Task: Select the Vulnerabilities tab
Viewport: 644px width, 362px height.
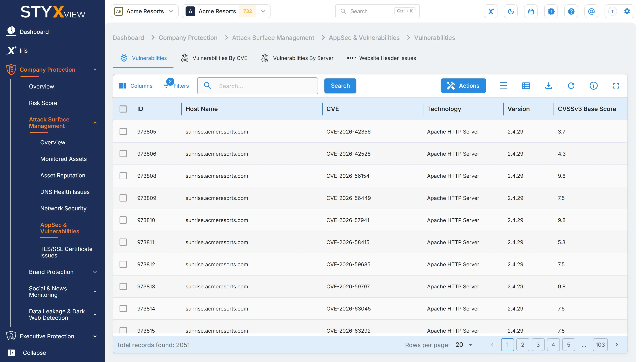Action: (143, 58)
